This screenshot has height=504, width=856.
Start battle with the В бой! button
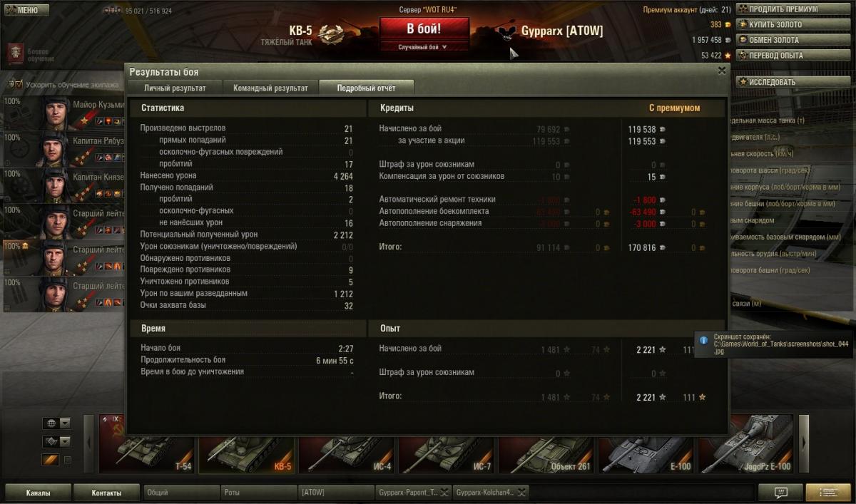click(424, 29)
